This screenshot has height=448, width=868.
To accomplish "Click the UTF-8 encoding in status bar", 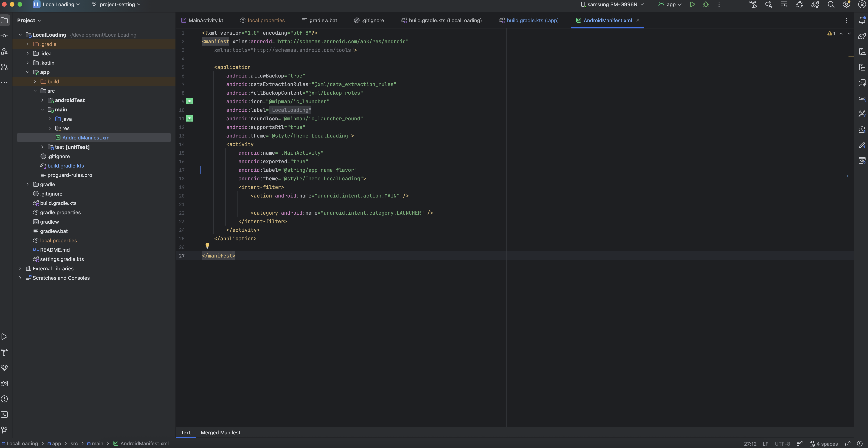I will pyautogui.click(x=782, y=444).
